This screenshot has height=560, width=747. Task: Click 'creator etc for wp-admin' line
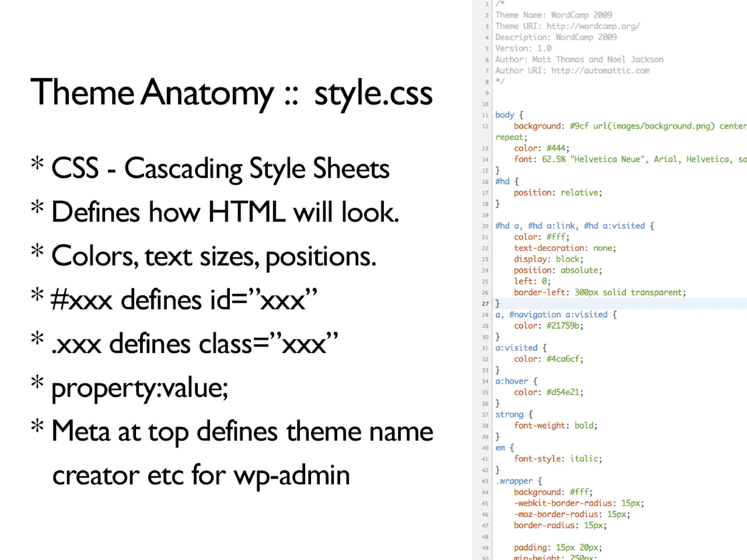(201, 476)
